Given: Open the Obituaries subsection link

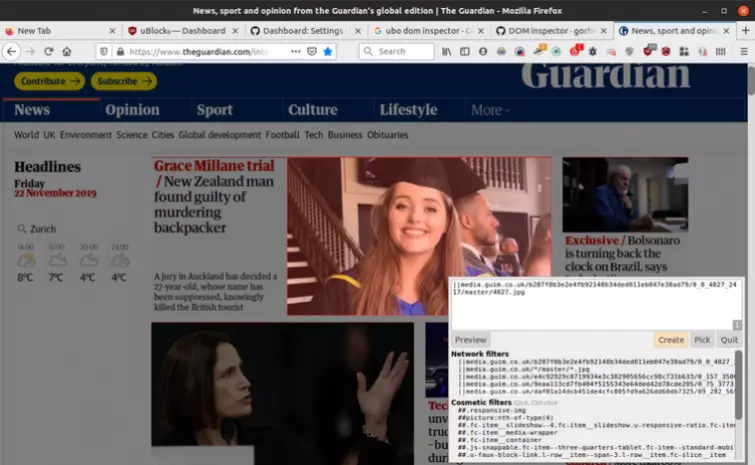Looking at the screenshot, I should 387,135.
